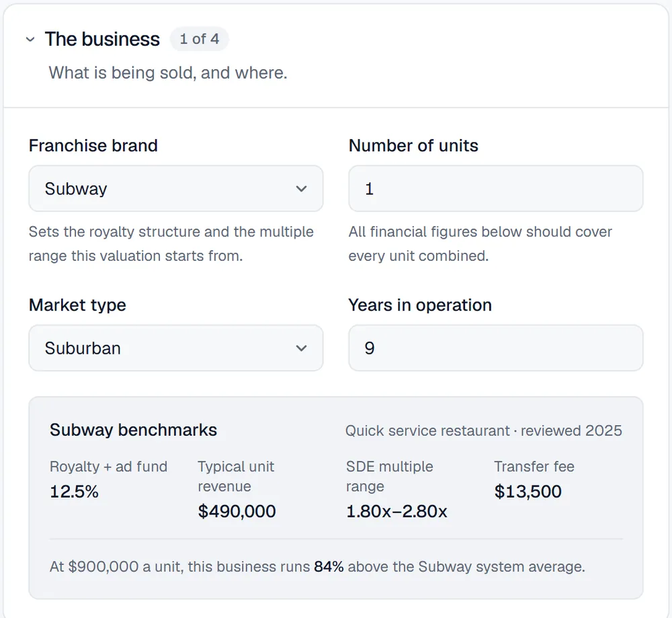Click the "Transfer fee" label
672x618 pixels.
534,466
